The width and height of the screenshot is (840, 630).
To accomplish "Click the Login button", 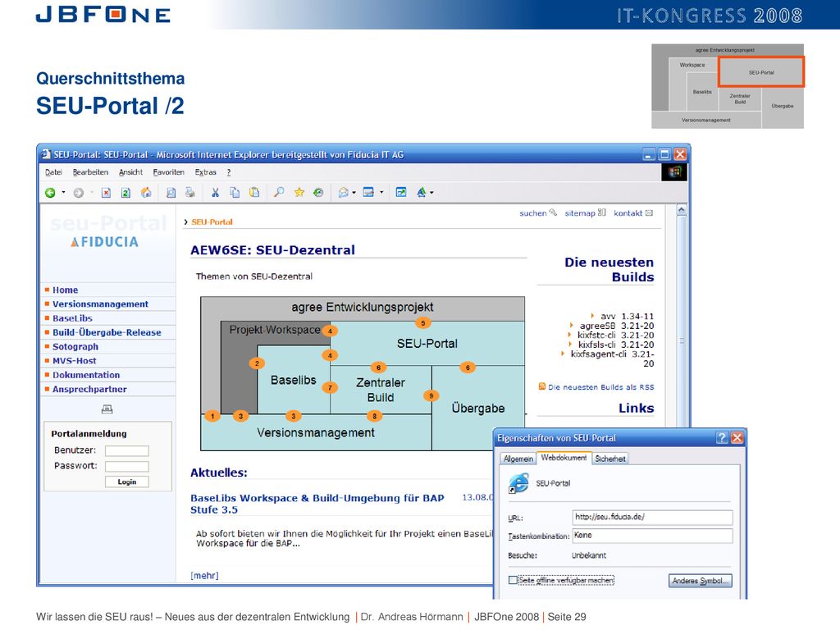I will click(127, 482).
